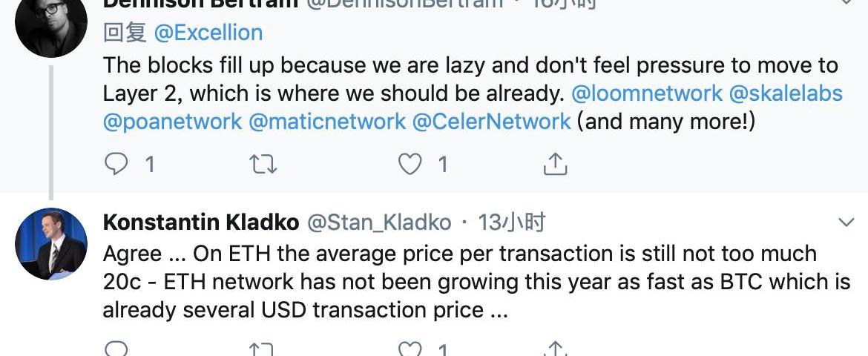Screen dimensions: 868x356
Task: Open Konstantin Kladko's profile by name
Action: tap(201, 222)
